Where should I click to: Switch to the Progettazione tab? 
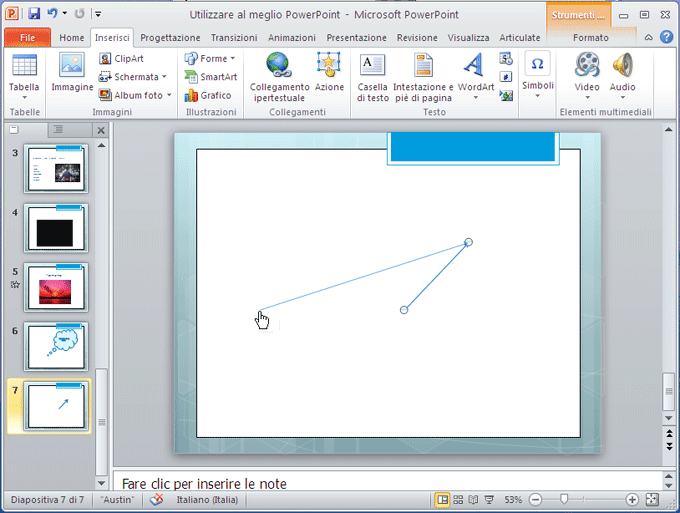(170, 38)
